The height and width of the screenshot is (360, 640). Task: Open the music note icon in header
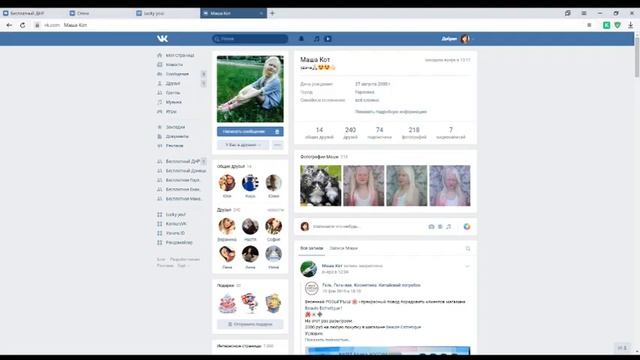[x=316, y=39]
